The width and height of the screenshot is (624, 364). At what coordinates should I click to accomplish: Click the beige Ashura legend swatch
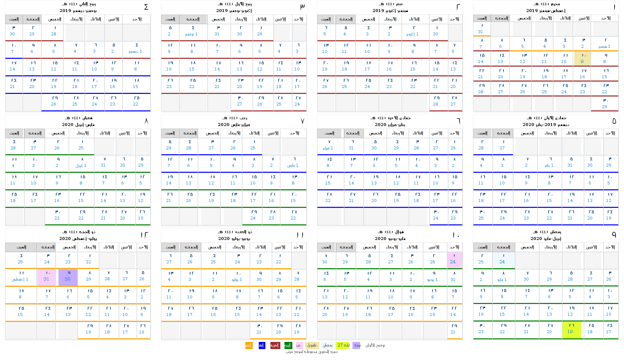(x=312, y=345)
